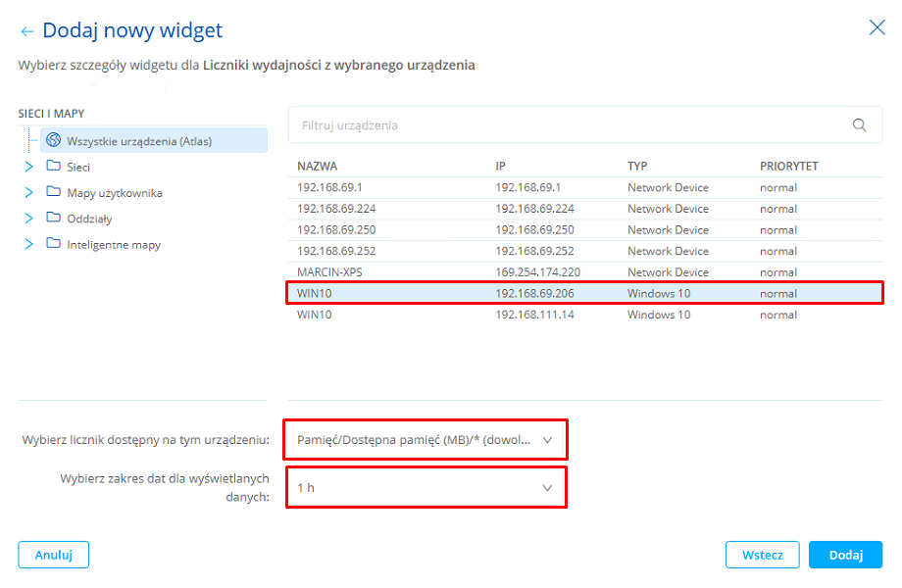
Task: Cancel with the Anuluj button
Action: pos(53,555)
